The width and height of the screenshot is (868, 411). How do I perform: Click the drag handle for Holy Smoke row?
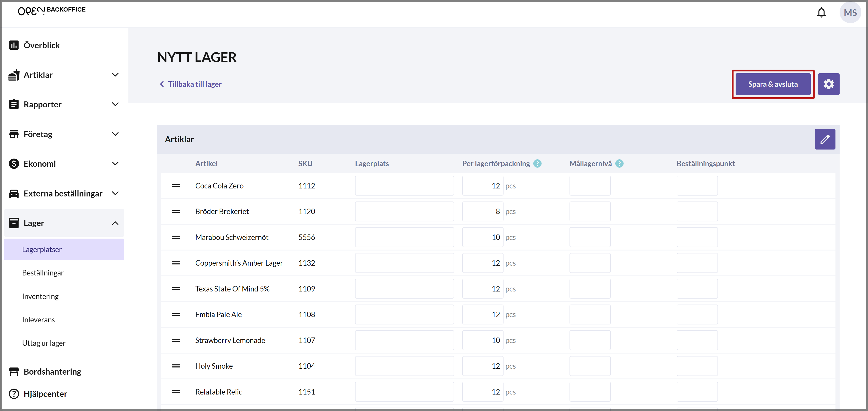[176, 366]
